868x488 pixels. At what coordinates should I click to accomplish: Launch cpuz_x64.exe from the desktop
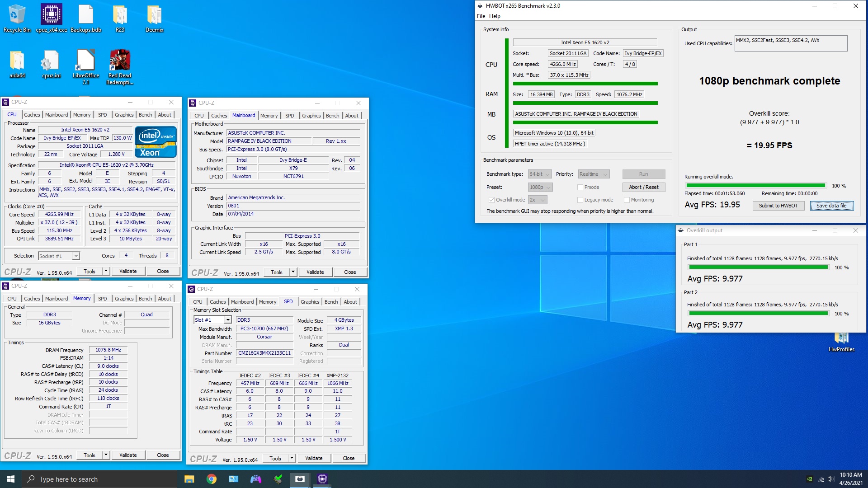click(x=52, y=18)
